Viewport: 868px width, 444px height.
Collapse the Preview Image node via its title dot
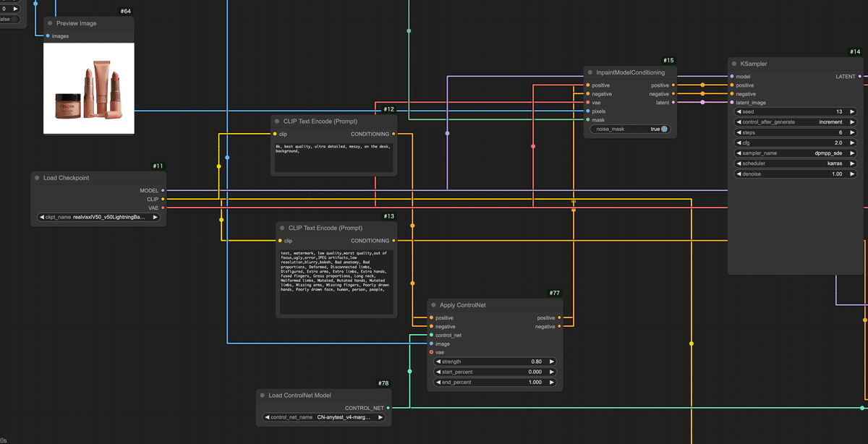(x=49, y=23)
